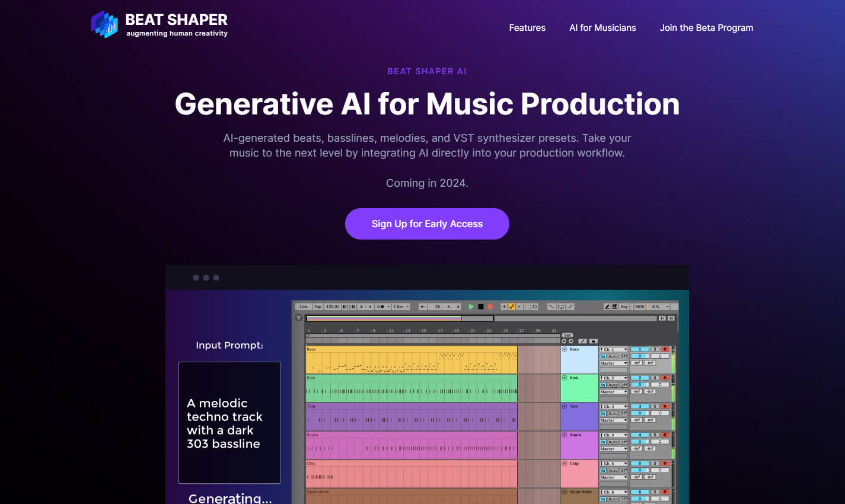Stop playback using the Stop button
The height and width of the screenshot is (504, 845).
(x=482, y=307)
